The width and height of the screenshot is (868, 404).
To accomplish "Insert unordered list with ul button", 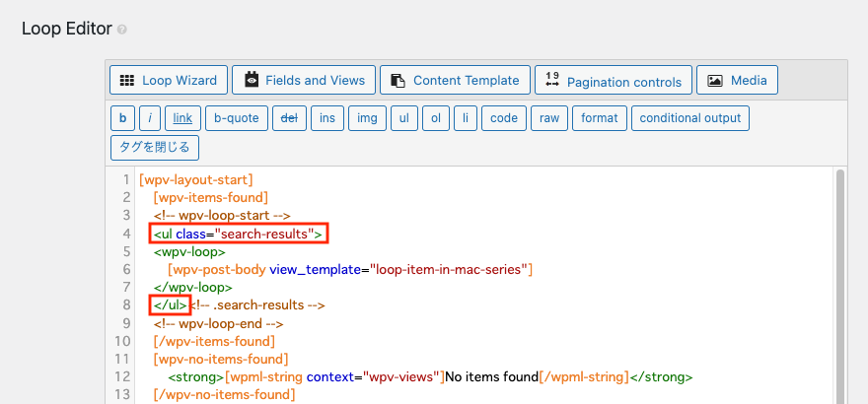I will (x=403, y=118).
